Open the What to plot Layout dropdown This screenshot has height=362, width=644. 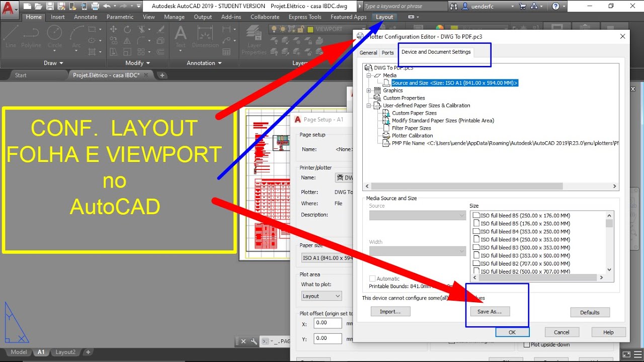pyautogui.click(x=321, y=296)
